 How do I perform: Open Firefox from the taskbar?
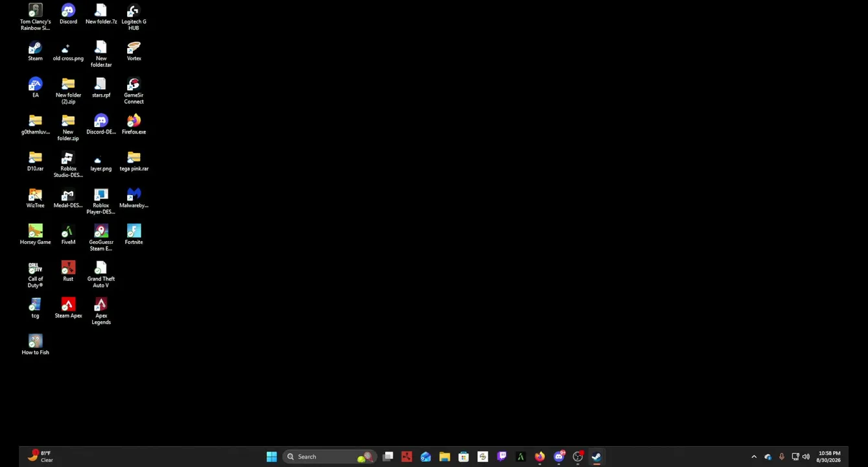pyautogui.click(x=539, y=457)
